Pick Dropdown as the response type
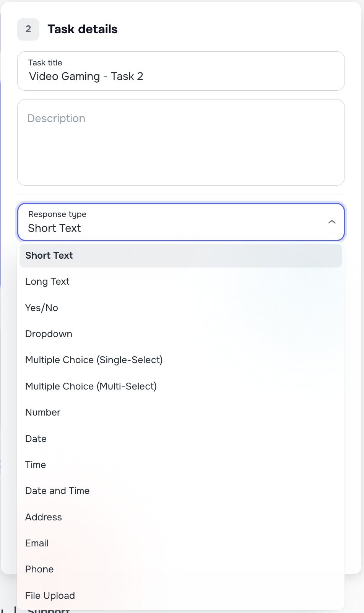This screenshot has height=613, width=364. pyautogui.click(x=49, y=334)
